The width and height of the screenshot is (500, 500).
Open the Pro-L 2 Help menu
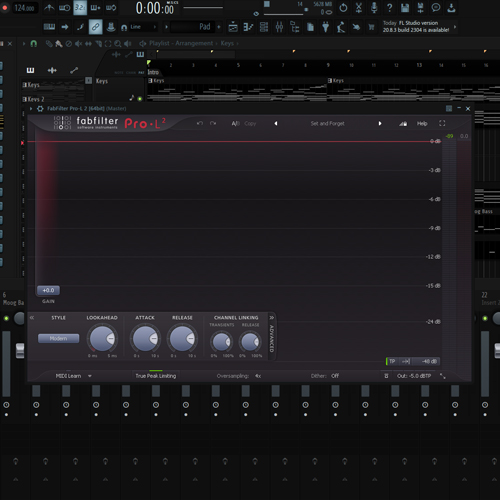pyautogui.click(x=422, y=123)
